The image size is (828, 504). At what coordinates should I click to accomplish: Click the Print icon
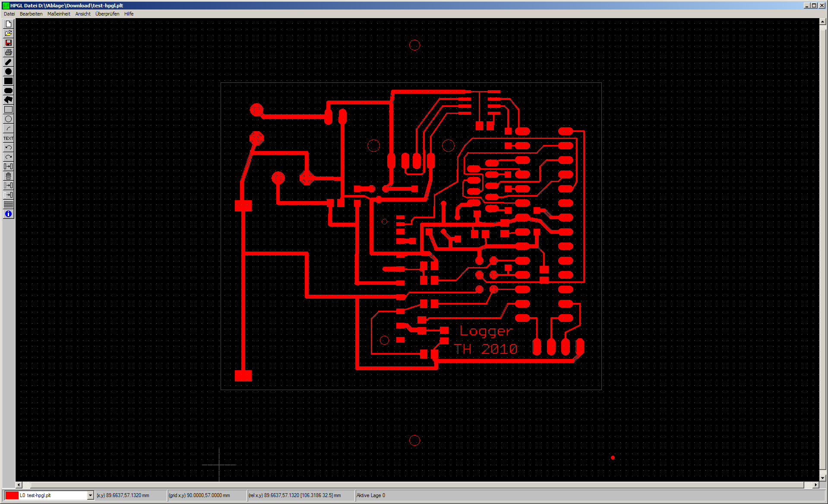[8, 52]
